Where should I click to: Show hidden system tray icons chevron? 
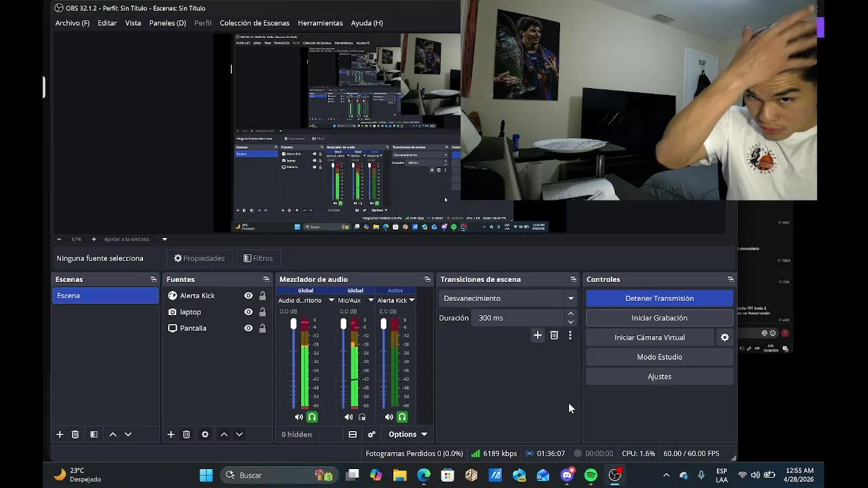666,475
